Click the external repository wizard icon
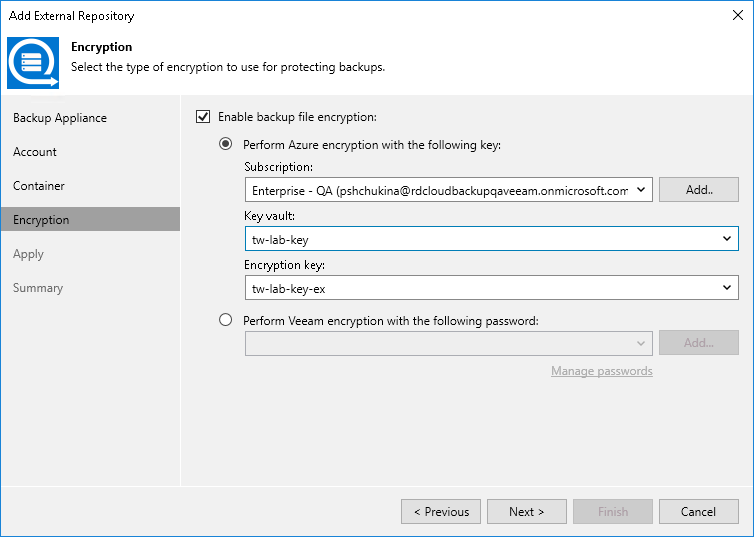 33,63
